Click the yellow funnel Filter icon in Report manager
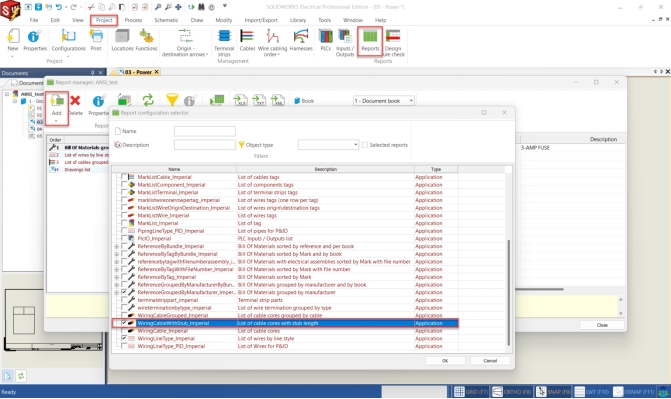 click(172, 100)
